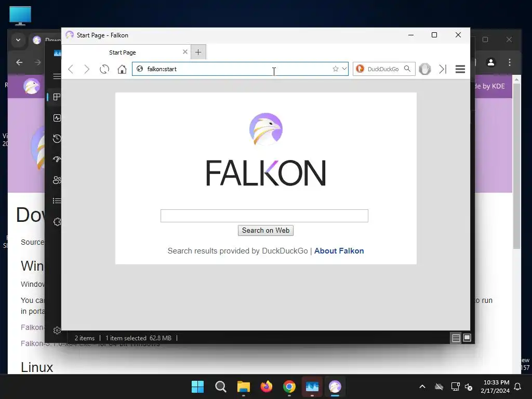Switch to Chrome from the taskbar

(x=289, y=387)
